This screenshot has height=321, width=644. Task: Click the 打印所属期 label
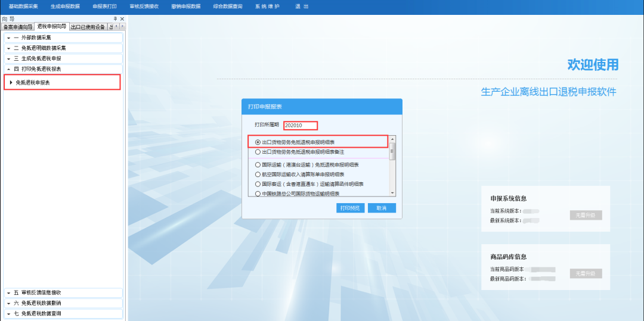(x=267, y=124)
